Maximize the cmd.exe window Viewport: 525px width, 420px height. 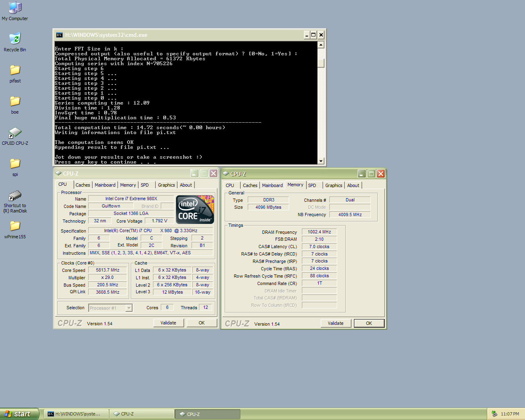[x=314, y=35]
